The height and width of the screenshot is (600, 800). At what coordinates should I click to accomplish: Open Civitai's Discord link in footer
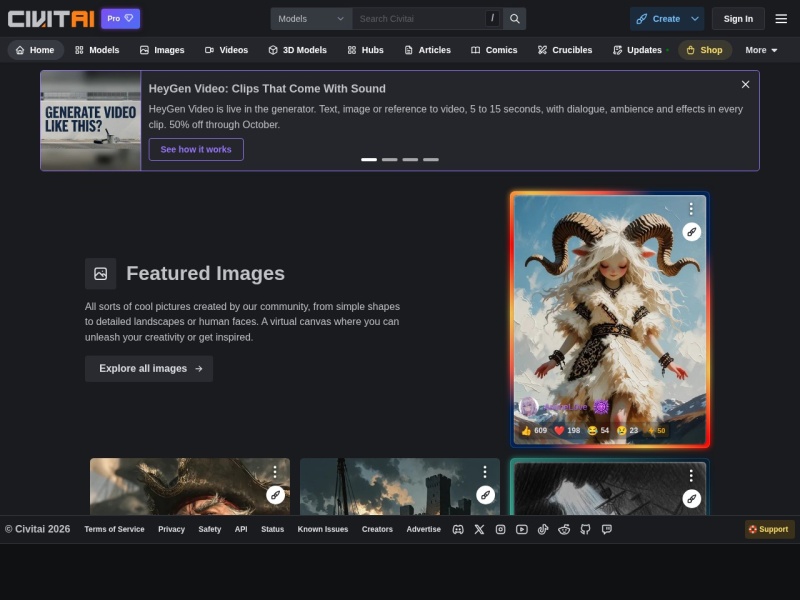click(x=458, y=530)
